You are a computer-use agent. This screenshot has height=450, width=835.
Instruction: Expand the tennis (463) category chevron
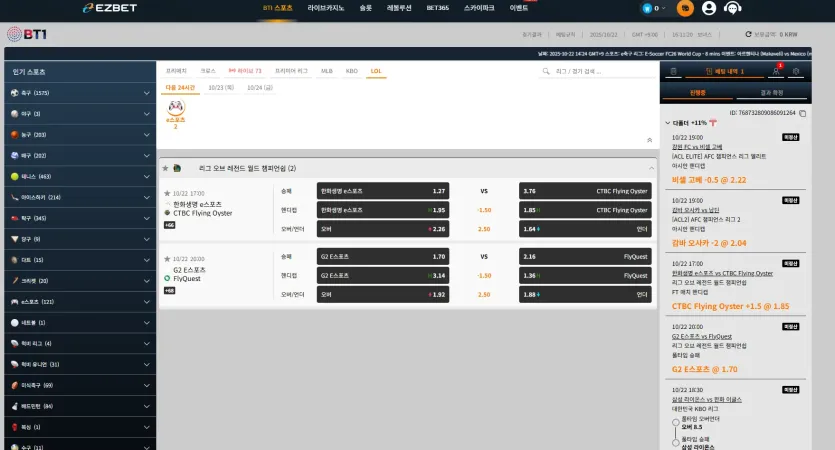click(x=146, y=176)
